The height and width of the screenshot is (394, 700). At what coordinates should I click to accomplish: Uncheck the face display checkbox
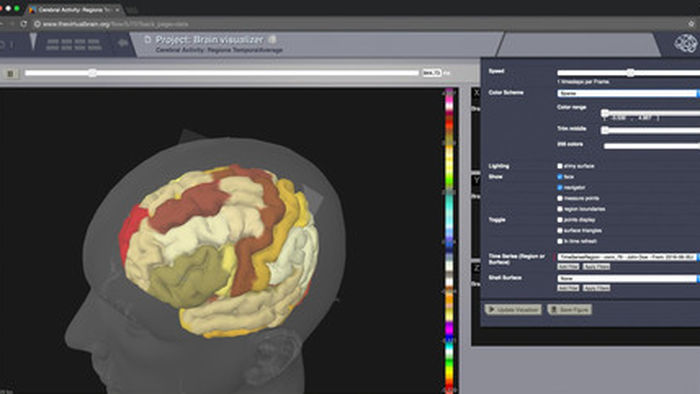(560, 177)
